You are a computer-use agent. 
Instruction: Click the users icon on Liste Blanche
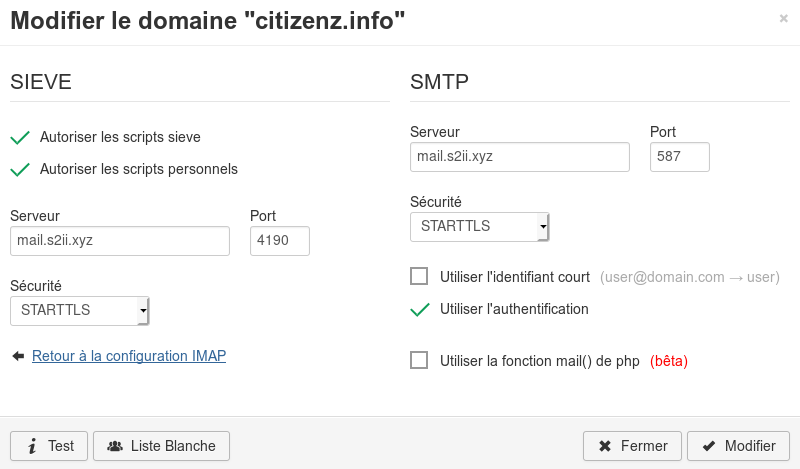[115, 446]
